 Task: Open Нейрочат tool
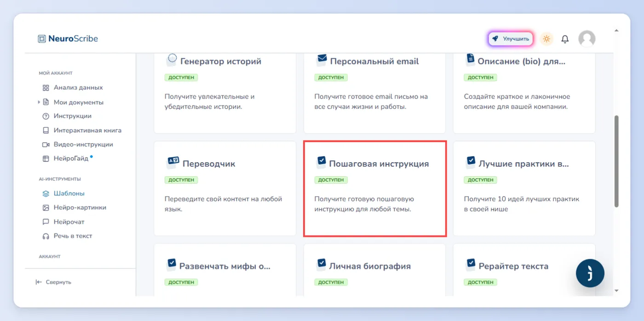click(69, 222)
